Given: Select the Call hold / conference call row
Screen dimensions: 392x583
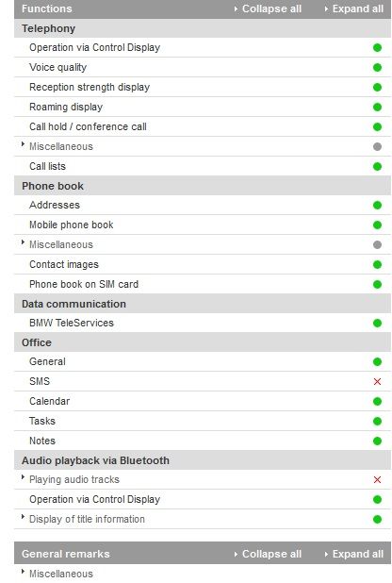Looking at the screenshot, I should (x=203, y=126).
